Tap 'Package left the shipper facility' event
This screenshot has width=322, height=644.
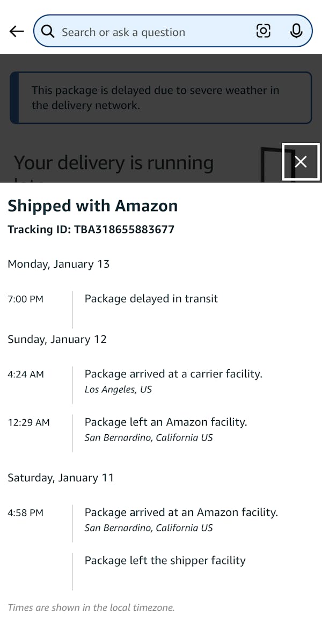point(165,561)
